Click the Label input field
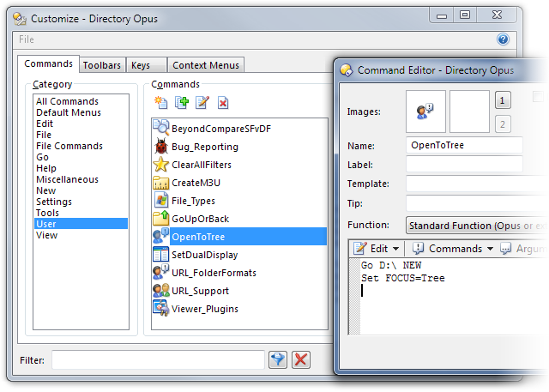Image resolution: width=549 pixels, height=392 pixels. point(464,164)
